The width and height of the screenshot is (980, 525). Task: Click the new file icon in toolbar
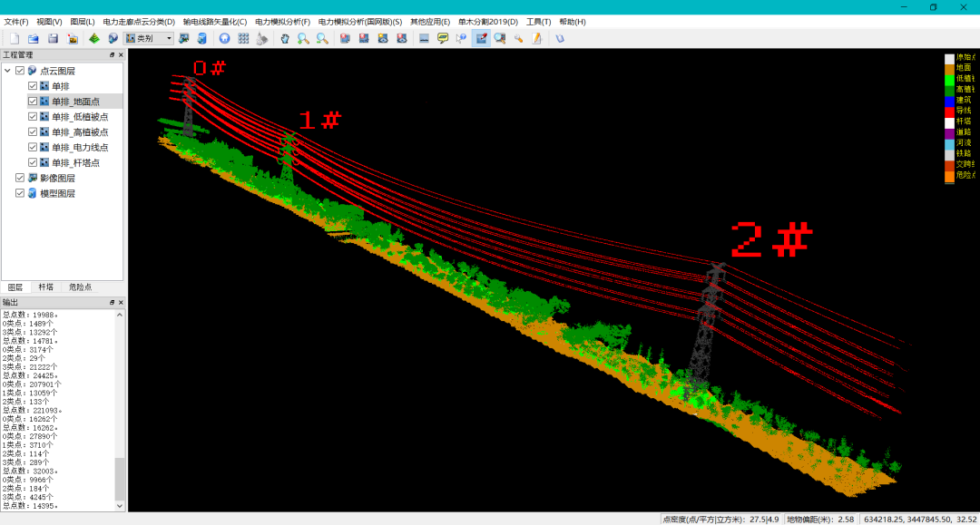[15, 38]
